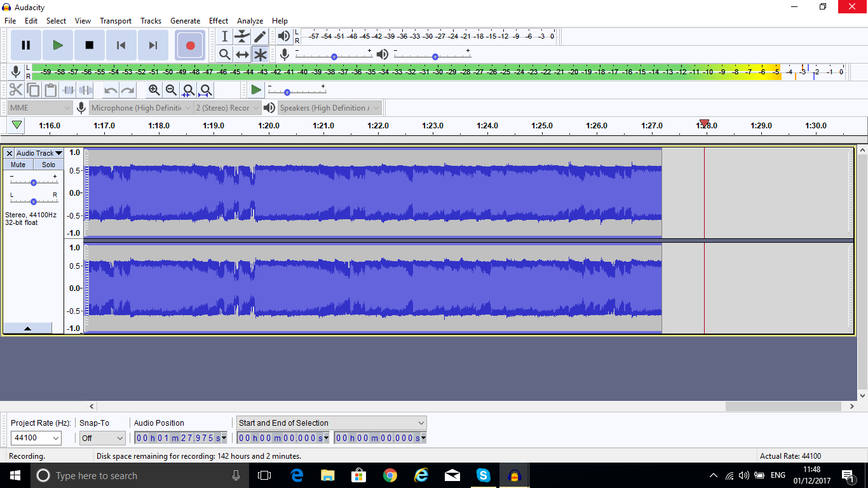Activate the Multi-Tool mode
Viewport: 868px width, 488px height.
pos(260,54)
